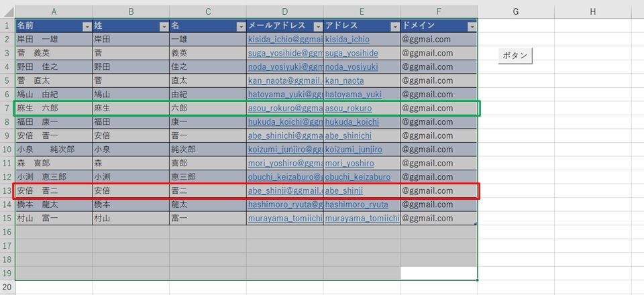
Task: Click the ボタン button
Action: 515,56
